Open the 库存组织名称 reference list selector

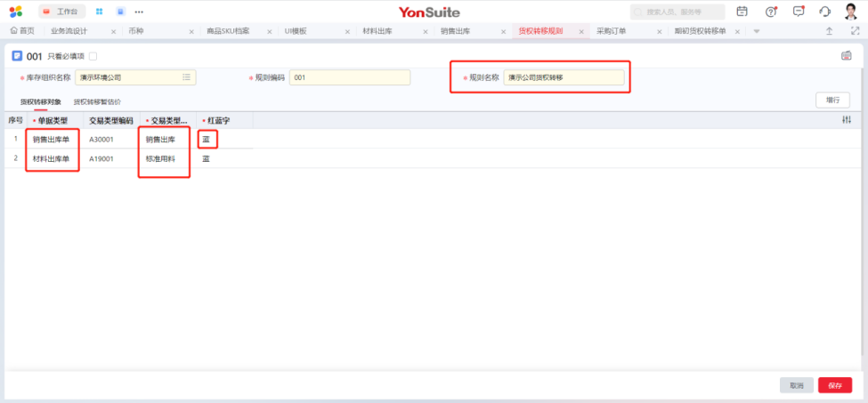click(186, 77)
